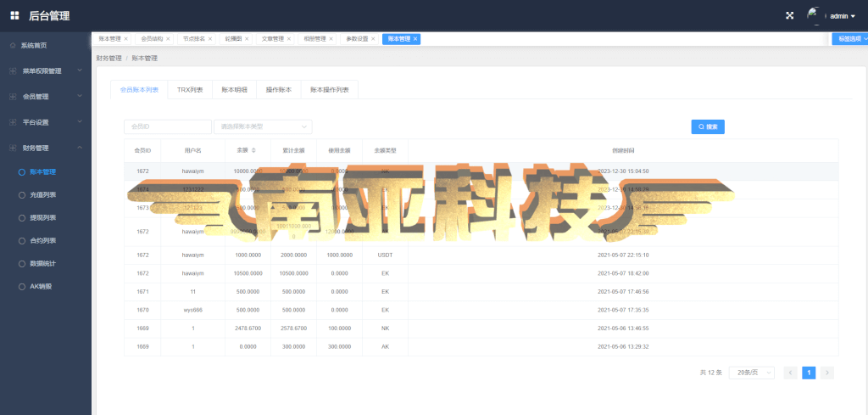Screen dimensions: 868x415
Task: Open the admin account dropdown
Action: pos(843,16)
